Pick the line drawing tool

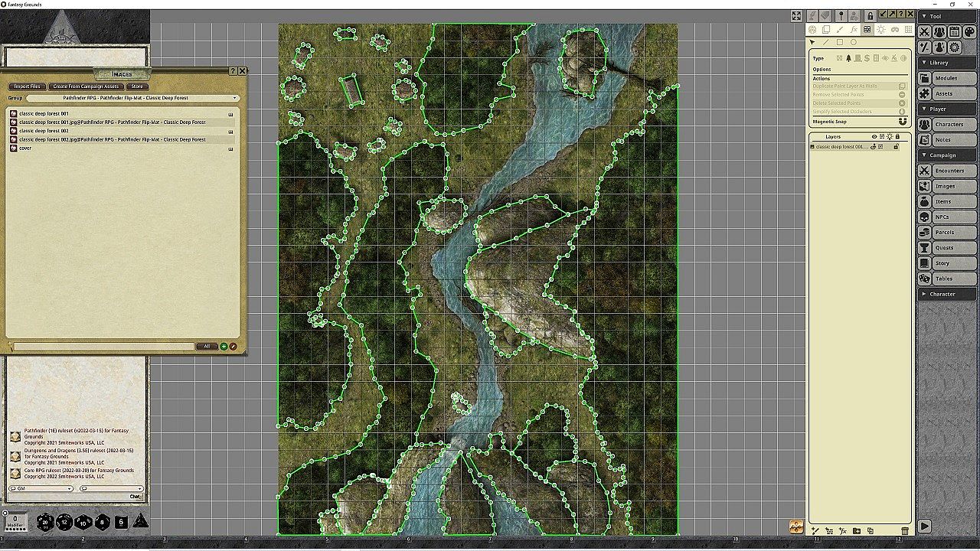point(826,42)
